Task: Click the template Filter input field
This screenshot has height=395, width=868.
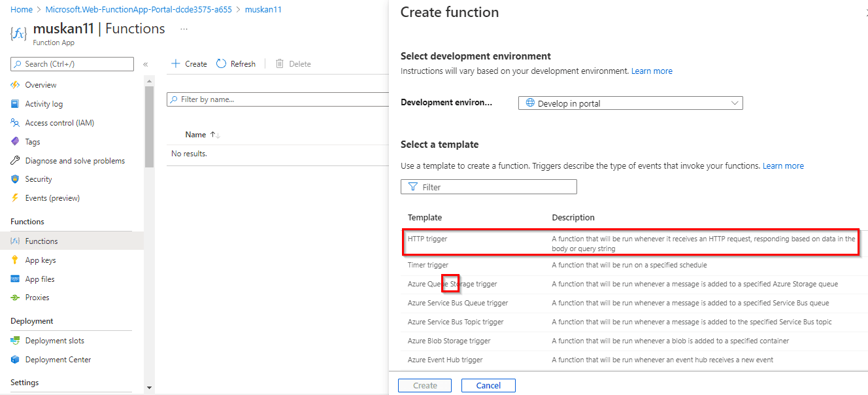Action: click(489, 187)
